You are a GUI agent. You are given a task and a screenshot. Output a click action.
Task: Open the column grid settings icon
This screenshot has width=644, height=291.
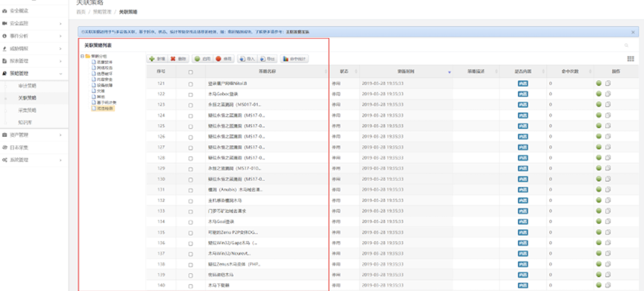pos(631,59)
